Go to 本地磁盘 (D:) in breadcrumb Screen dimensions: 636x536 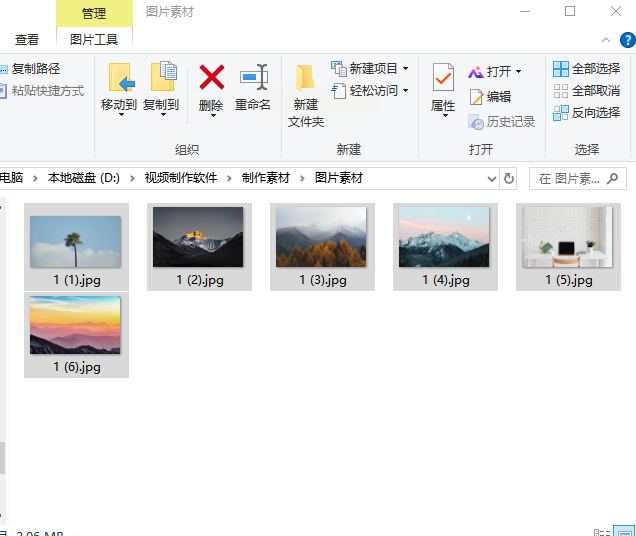point(84,178)
